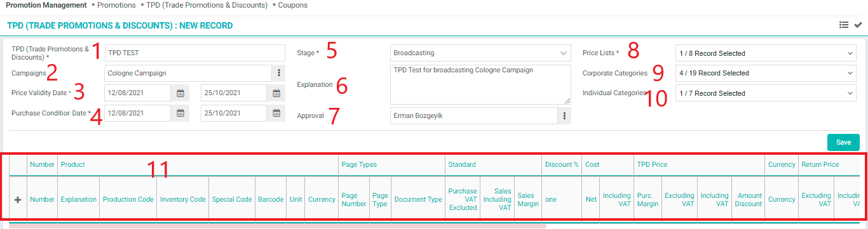Open the Promotions menu item

point(116,5)
